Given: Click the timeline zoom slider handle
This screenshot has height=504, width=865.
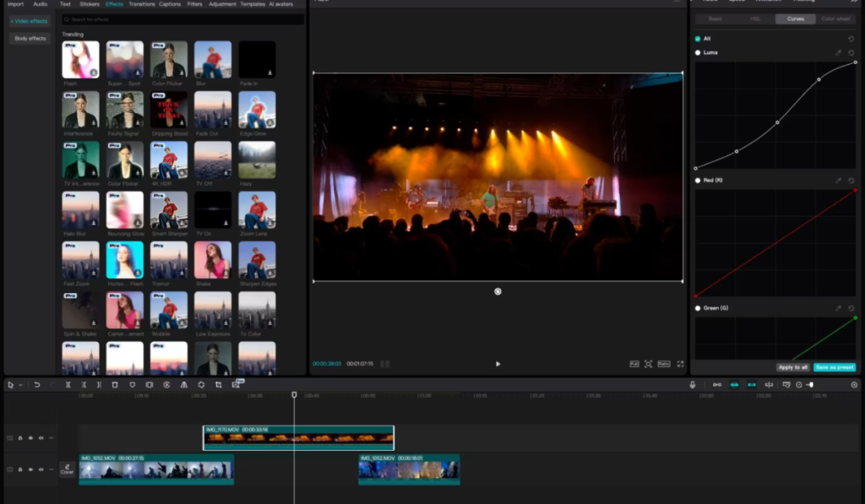Looking at the screenshot, I should 811,385.
